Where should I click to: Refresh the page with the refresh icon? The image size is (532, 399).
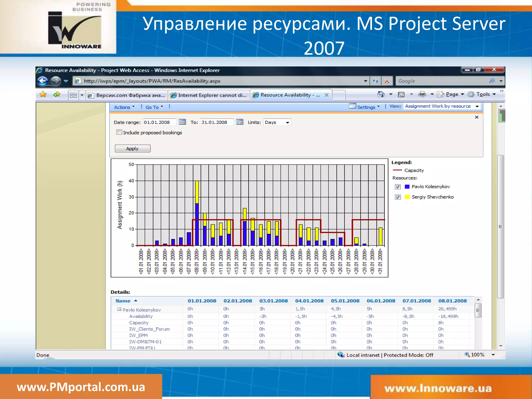(x=375, y=81)
